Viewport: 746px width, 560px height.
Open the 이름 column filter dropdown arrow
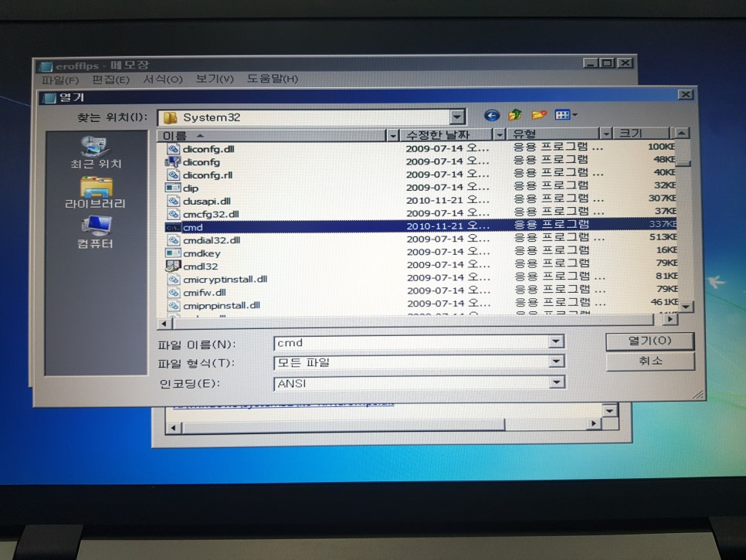392,136
